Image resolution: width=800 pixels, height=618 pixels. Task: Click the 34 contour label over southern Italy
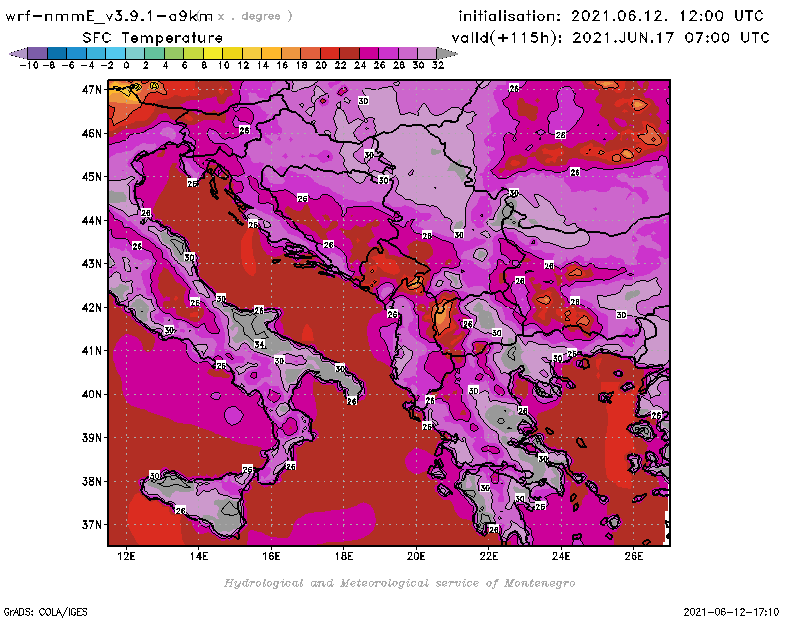[x=260, y=344]
